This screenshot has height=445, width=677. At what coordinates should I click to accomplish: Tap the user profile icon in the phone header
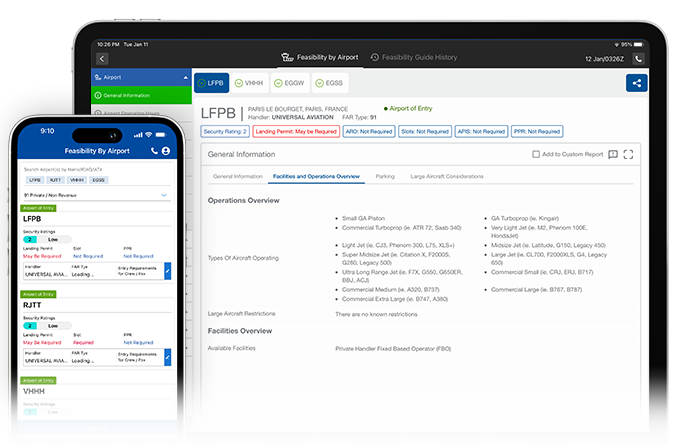coord(166,150)
